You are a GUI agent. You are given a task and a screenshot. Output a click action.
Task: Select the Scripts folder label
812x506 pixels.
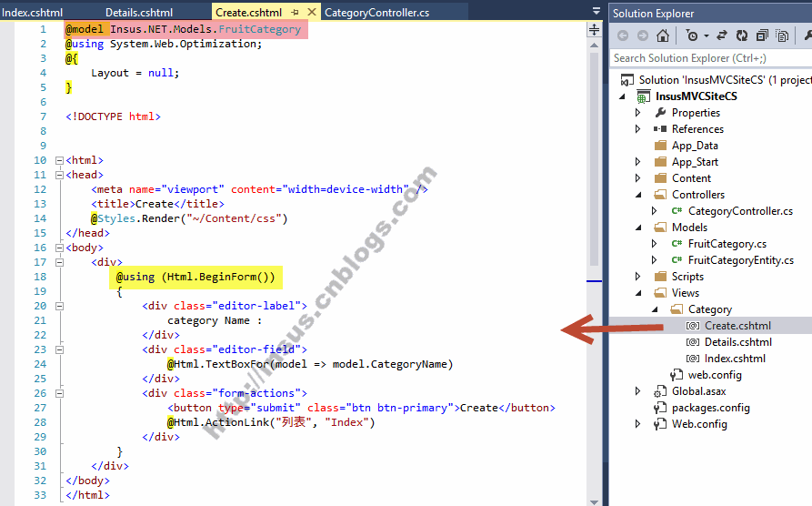(687, 277)
